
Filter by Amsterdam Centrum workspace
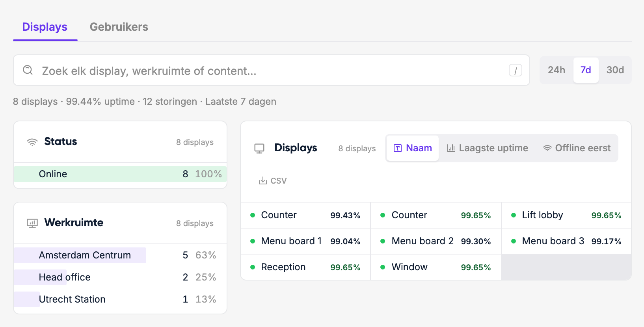(x=120, y=255)
